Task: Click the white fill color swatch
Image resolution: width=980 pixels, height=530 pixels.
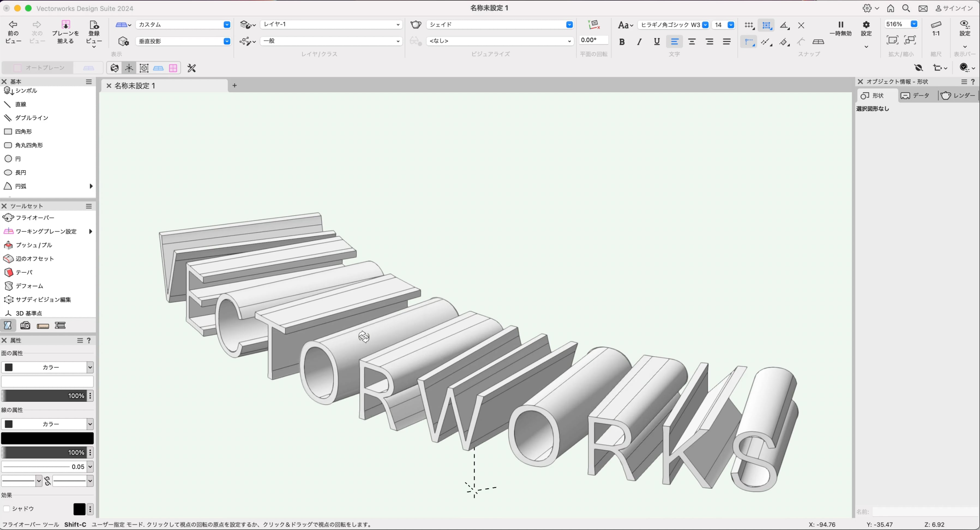Action: (x=47, y=382)
